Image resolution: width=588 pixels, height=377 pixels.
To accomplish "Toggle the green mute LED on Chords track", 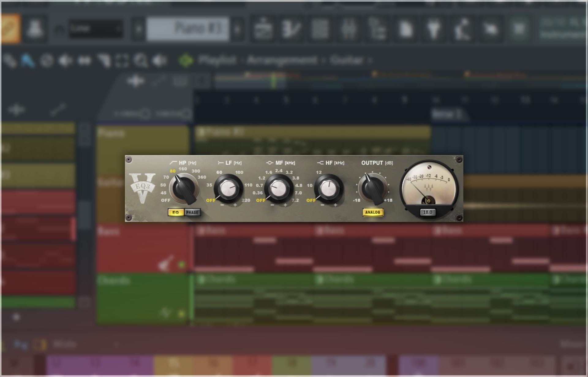I will (181, 314).
